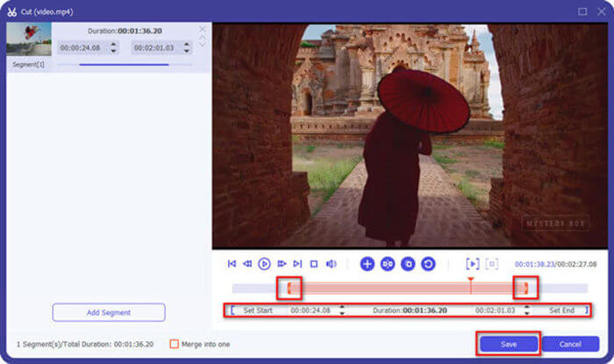Click stepper arrows beside bottom start time 00:00:24.08
Viewport: 614px width, 364px height.
341,310
